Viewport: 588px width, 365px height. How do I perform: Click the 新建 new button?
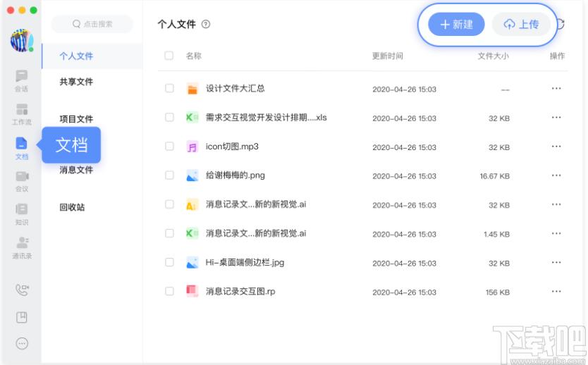click(x=456, y=25)
